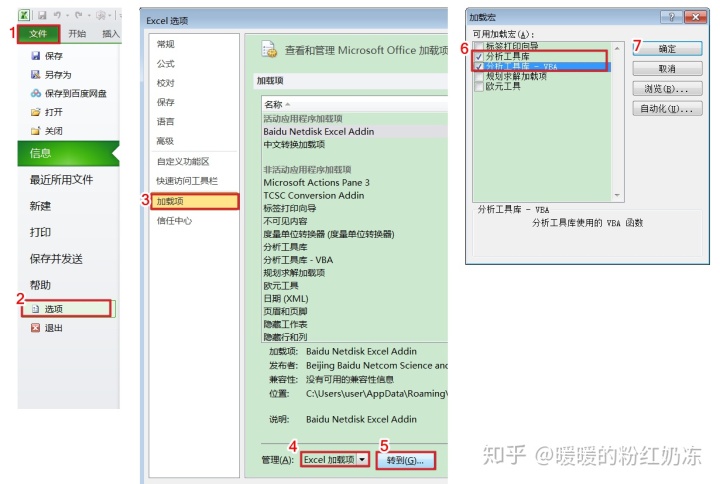This screenshot has width=720, height=484.
Task: Open 帮助 in the backstage menu
Action: tap(40, 285)
